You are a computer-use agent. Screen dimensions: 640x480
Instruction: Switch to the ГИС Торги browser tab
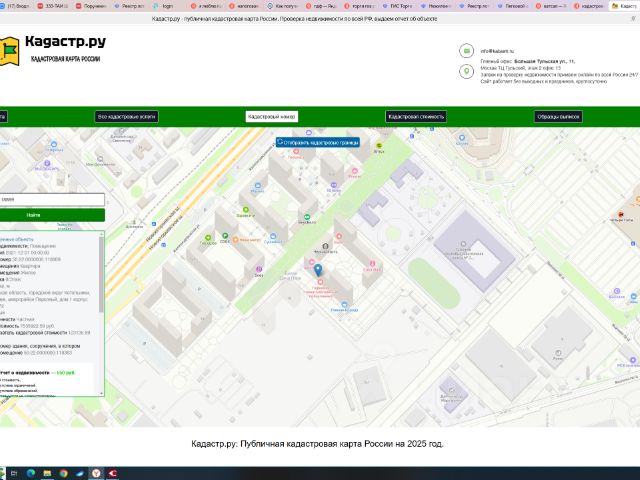click(x=398, y=6)
